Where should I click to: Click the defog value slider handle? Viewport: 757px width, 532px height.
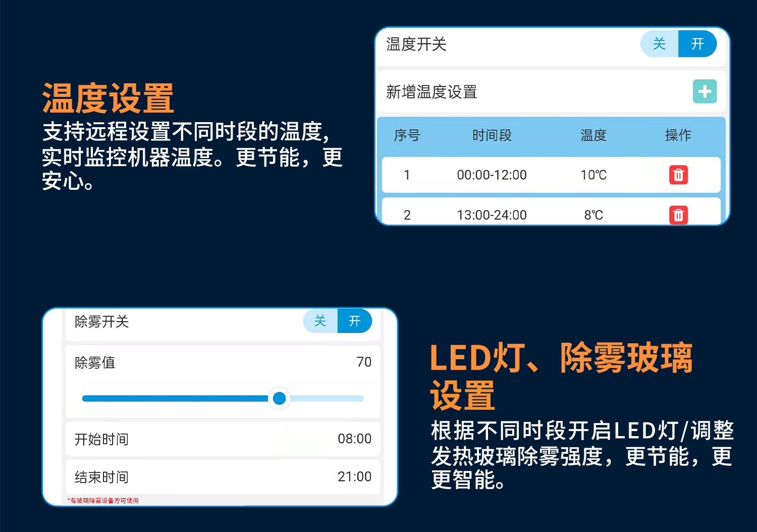click(x=279, y=398)
